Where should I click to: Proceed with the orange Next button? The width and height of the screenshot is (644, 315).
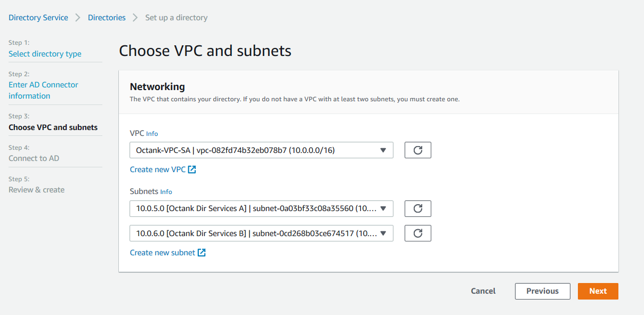point(598,291)
